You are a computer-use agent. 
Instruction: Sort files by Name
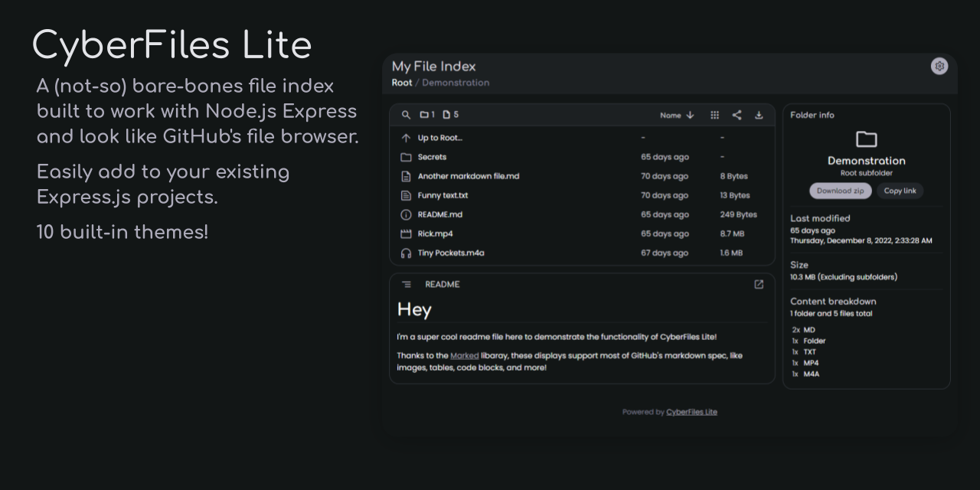click(x=677, y=115)
